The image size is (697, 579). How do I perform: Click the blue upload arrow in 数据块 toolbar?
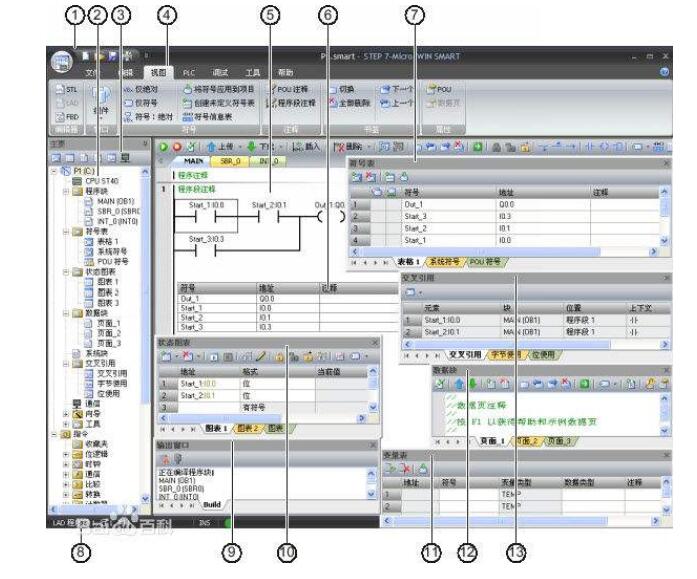(x=459, y=383)
